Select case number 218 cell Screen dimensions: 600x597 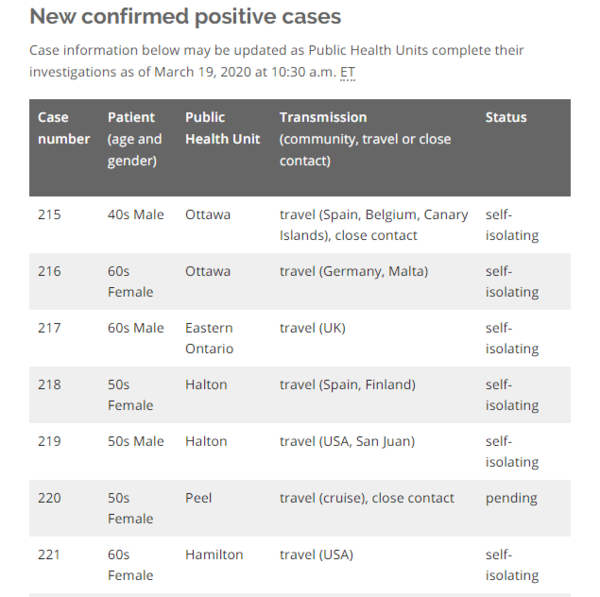[49, 385]
